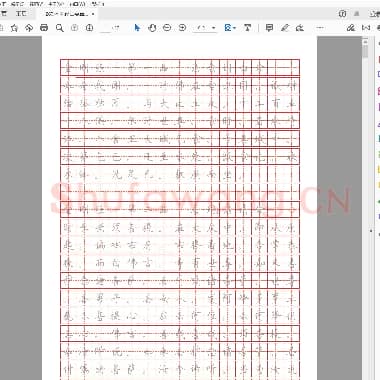This screenshot has height=380, width=380.
Task: Open the Window (窗口) menu
Action: pos(78,4)
